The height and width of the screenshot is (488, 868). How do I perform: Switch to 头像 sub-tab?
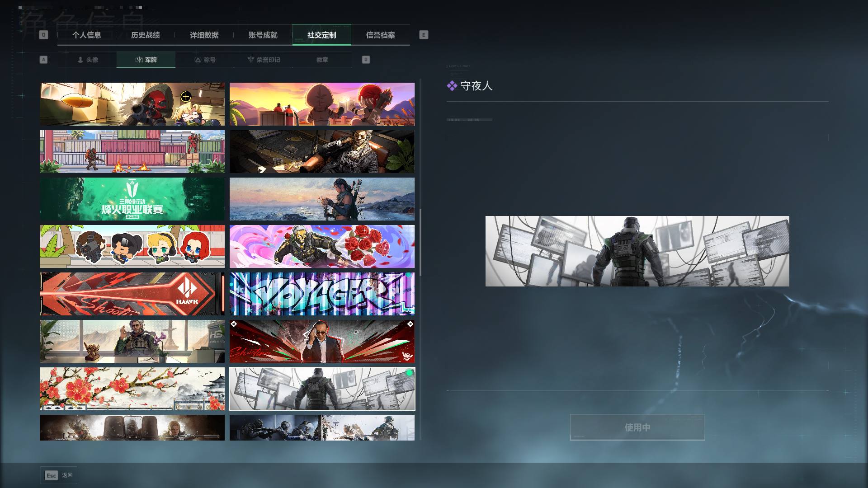(x=87, y=60)
